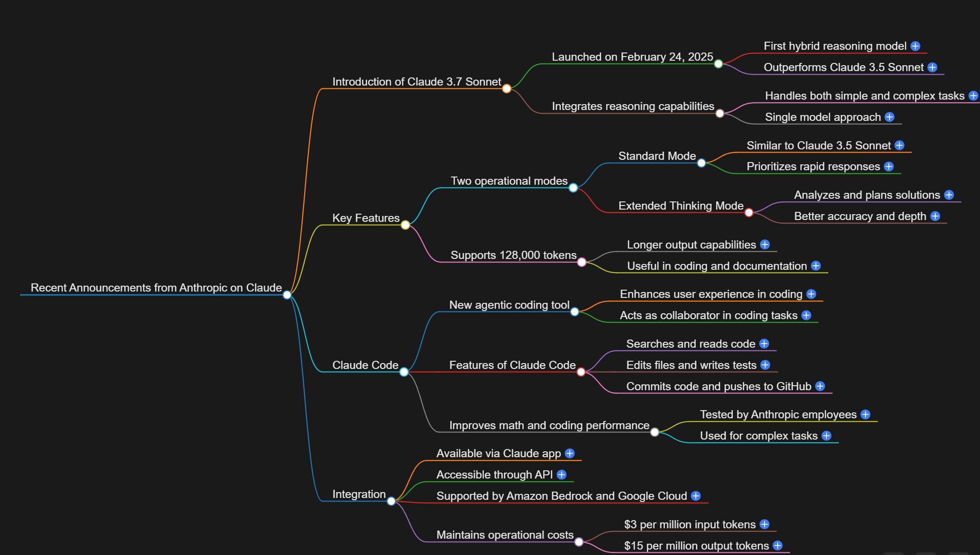The height and width of the screenshot is (555, 980).
Task: Collapse Extended Thinking Mode node circle
Action: (x=749, y=213)
